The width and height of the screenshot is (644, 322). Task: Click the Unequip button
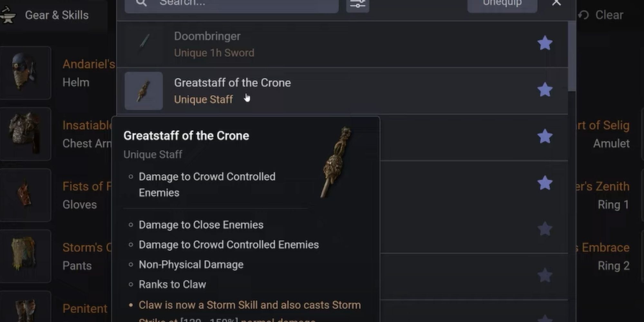pyautogui.click(x=502, y=4)
